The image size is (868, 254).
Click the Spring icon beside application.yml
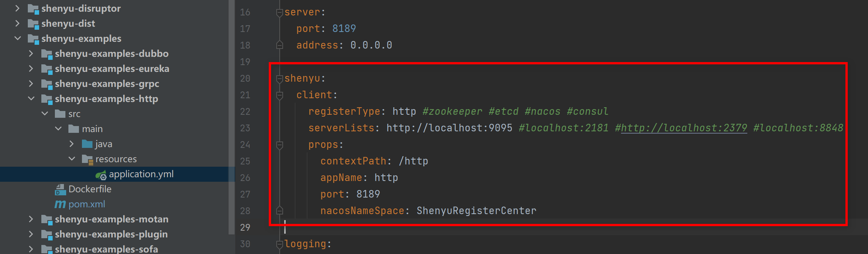coord(101,175)
